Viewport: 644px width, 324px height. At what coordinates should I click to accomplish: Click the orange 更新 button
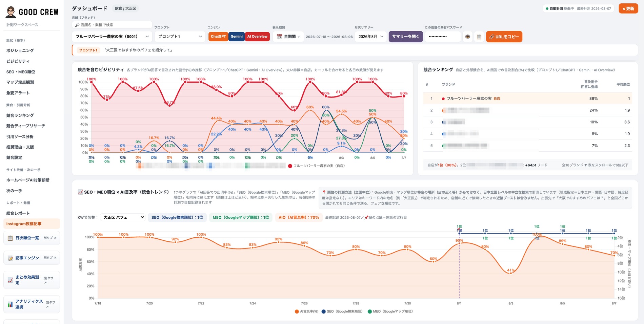click(x=628, y=8)
